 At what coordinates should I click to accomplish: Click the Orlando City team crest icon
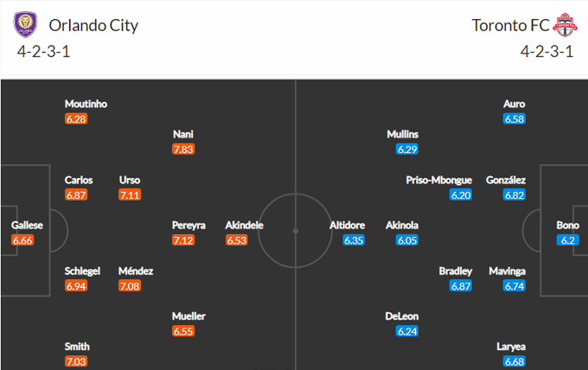pyautogui.click(x=27, y=25)
